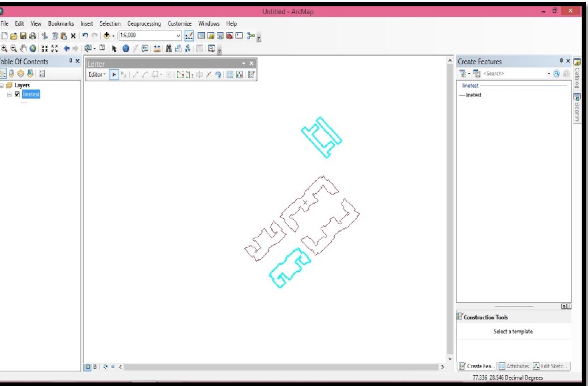Toggle visibility checkbox of the linetest layer
Screen dimensions: 588x386
coord(17,94)
